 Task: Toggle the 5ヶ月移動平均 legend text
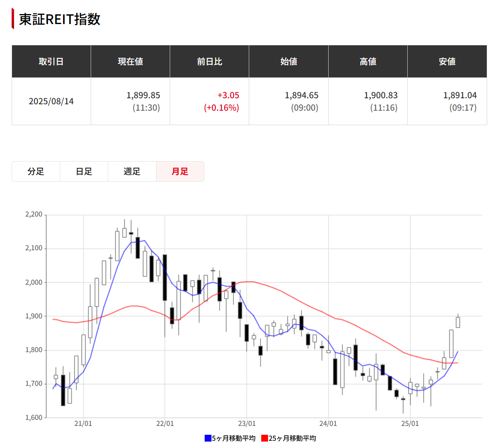tap(232, 438)
